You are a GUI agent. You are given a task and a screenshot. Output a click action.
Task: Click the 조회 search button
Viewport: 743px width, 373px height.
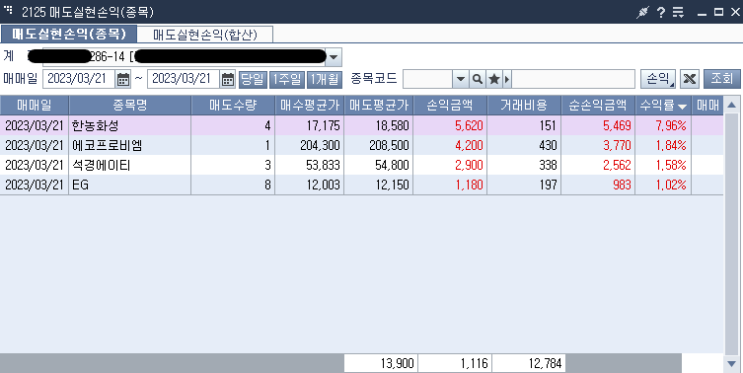[722, 79]
